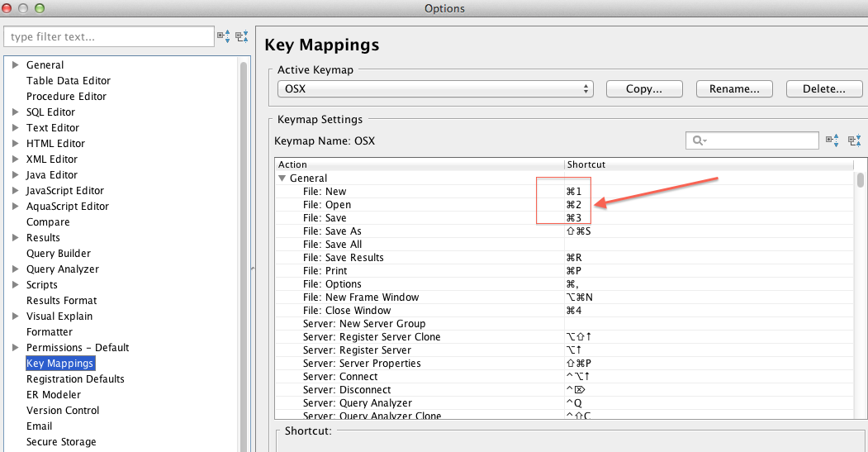Click the options tree scrollbar
The width and height of the screenshot is (868, 452).
coord(244,256)
